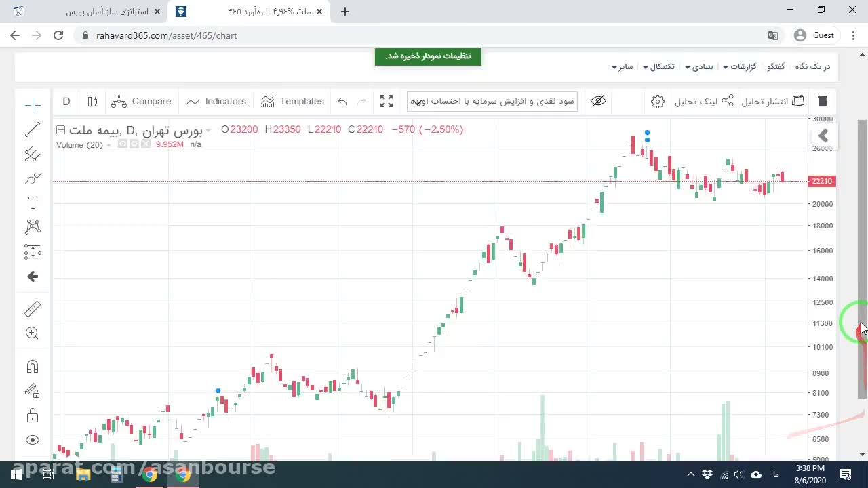This screenshot has height=488, width=868.
Task: Delete drawings with the trash icon
Action: tap(823, 101)
